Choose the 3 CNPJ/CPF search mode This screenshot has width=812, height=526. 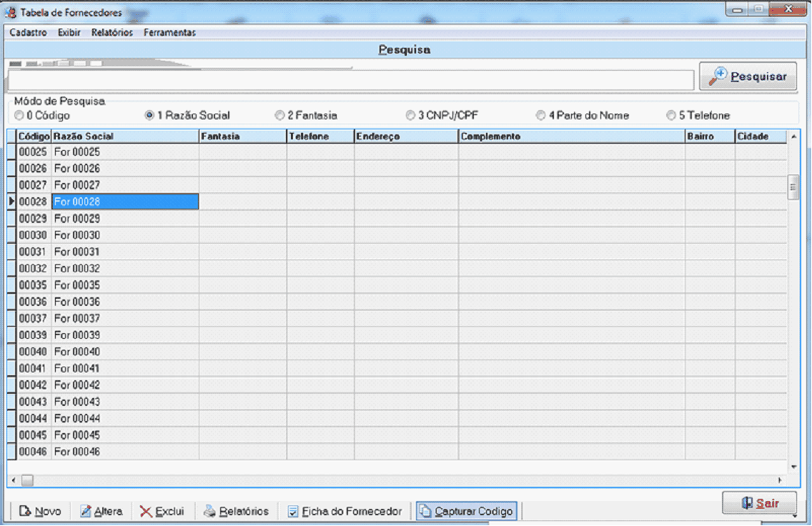pyautogui.click(x=410, y=116)
